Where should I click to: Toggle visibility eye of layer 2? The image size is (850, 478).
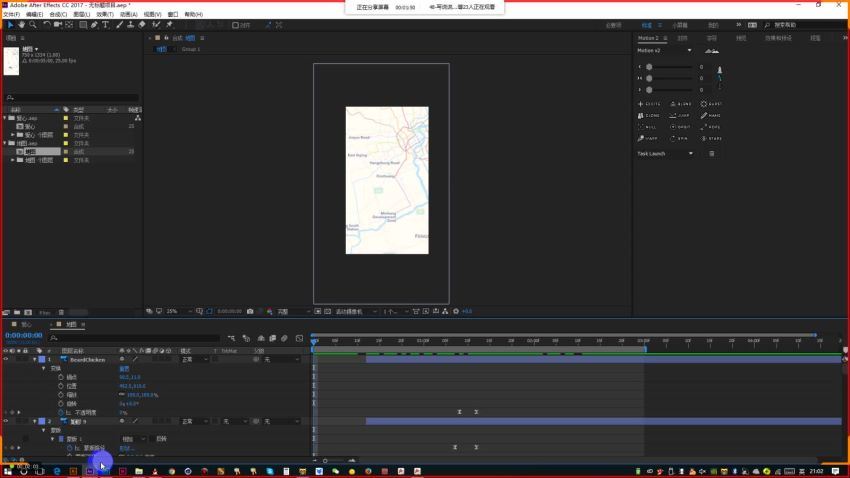pyautogui.click(x=5, y=421)
